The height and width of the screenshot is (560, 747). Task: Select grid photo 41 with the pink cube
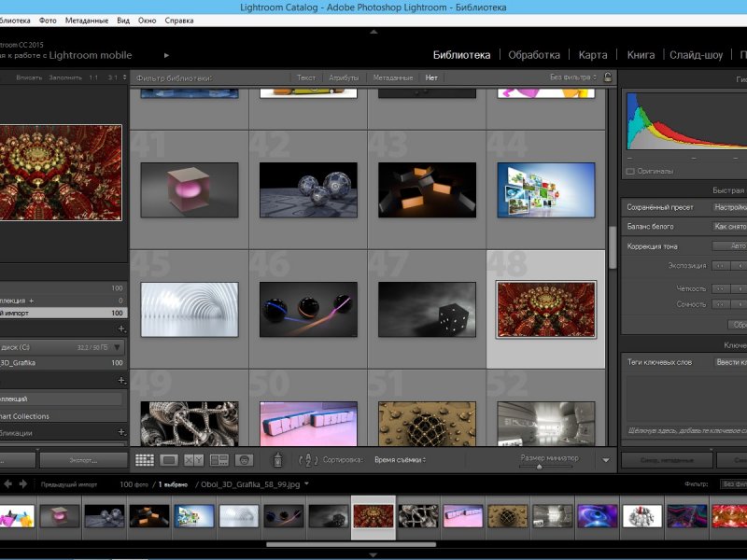pyautogui.click(x=190, y=190)
